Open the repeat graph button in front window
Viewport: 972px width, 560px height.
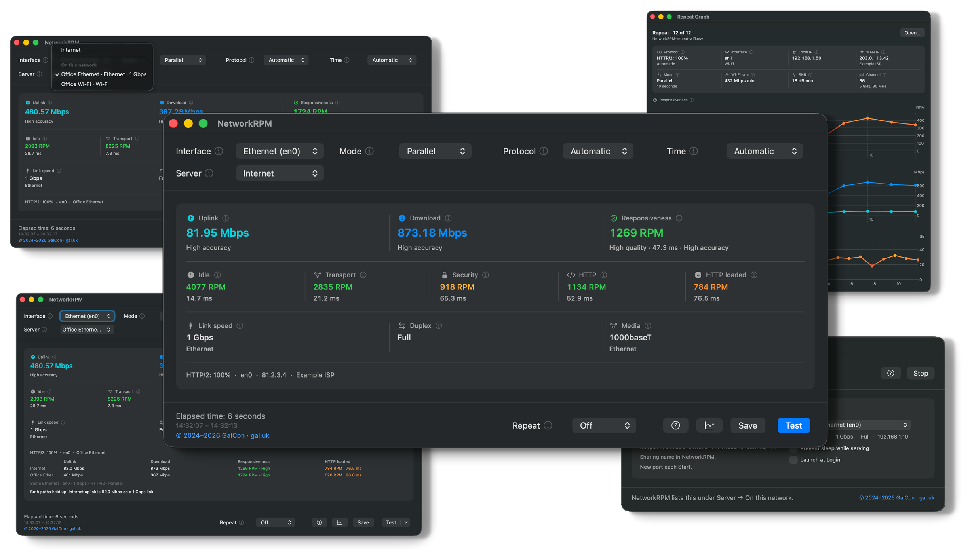click(709, 425)
